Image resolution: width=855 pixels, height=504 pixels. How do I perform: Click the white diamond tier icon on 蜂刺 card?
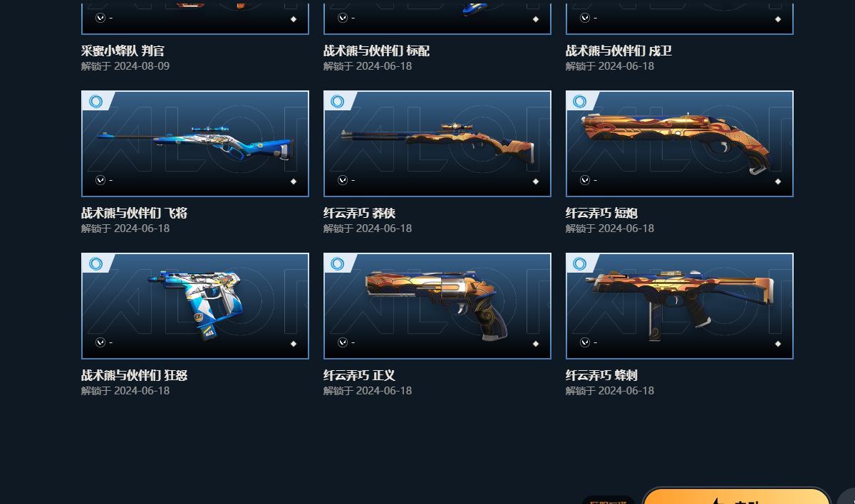(778, 344)
